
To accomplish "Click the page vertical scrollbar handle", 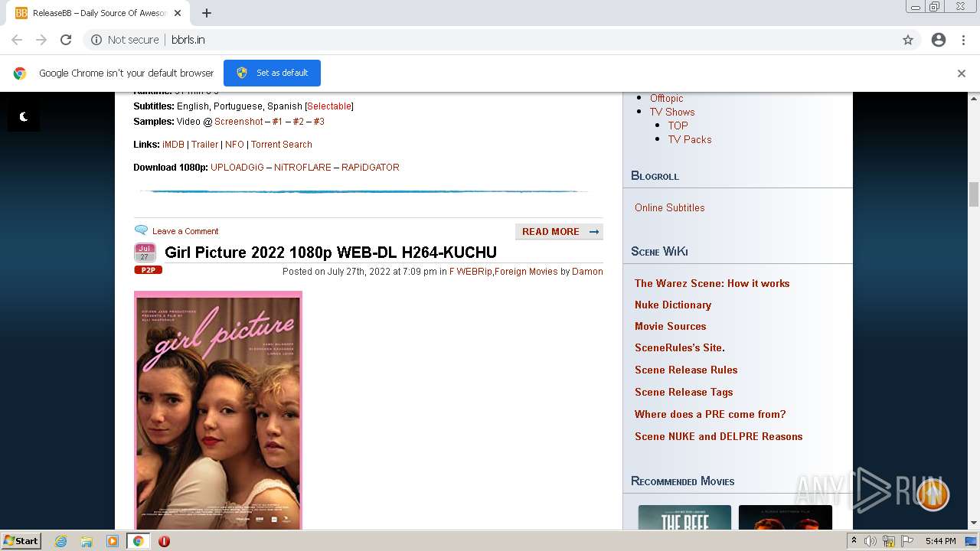I will pyautogui.click(x=974, y=194).
